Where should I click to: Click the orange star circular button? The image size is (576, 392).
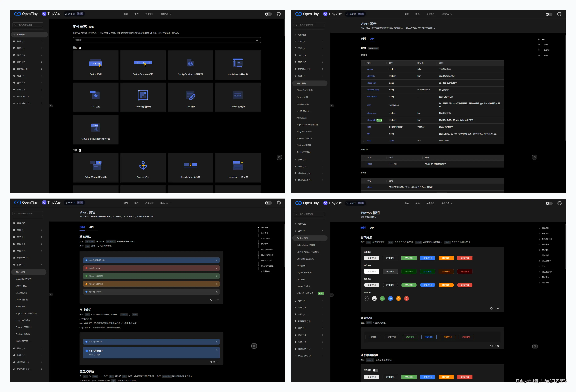[x=398, y=299]
